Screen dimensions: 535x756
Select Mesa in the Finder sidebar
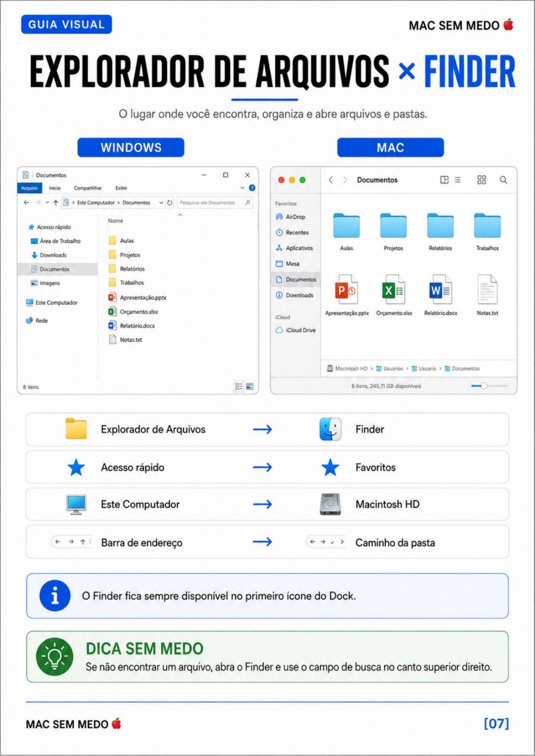(x=288, y=263)
